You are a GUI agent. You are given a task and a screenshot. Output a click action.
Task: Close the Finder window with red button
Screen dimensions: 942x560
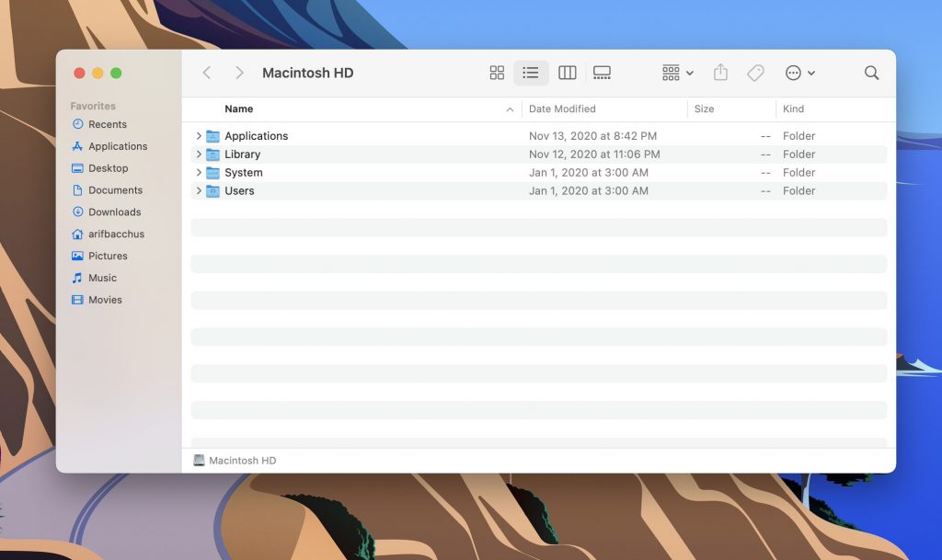(x=79, y=74)
